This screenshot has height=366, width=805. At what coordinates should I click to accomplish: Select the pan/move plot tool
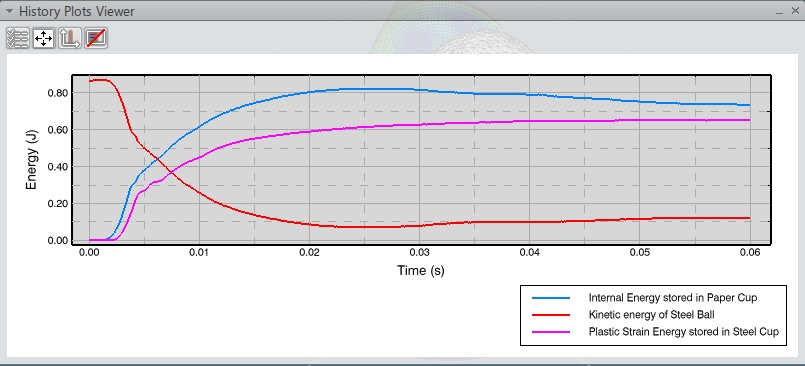[x=44, y=38]
